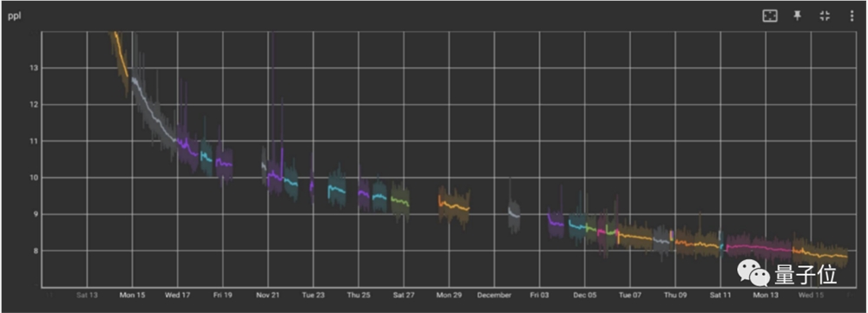Click the 'Wed 17' x-axis label
The width and height of the screenshot is (868, 313).
pyautogui.click(x=177, y=296)
